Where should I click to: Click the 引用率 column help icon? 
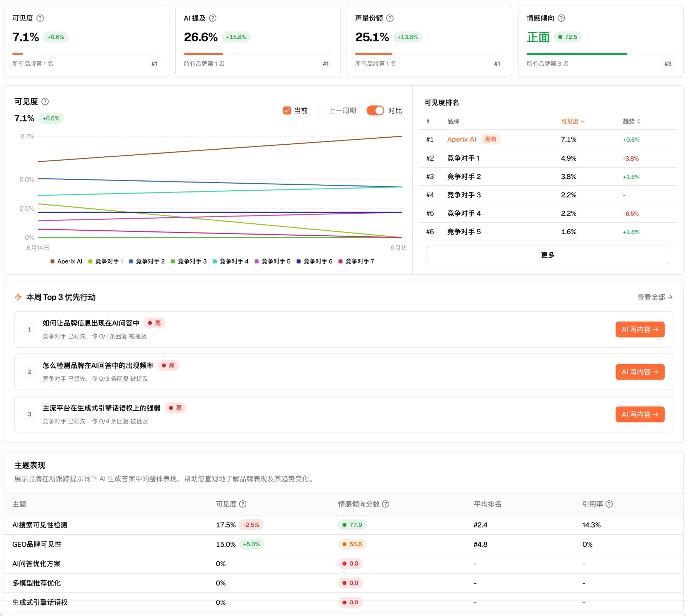tap(609, 504)
